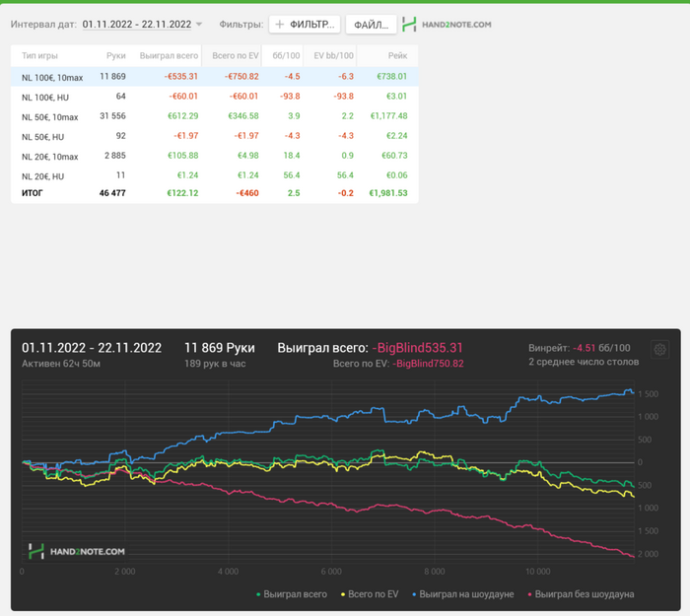Sort by 'Рейк' column header
This screenshot has height=616, width=690.
point(397,57)
